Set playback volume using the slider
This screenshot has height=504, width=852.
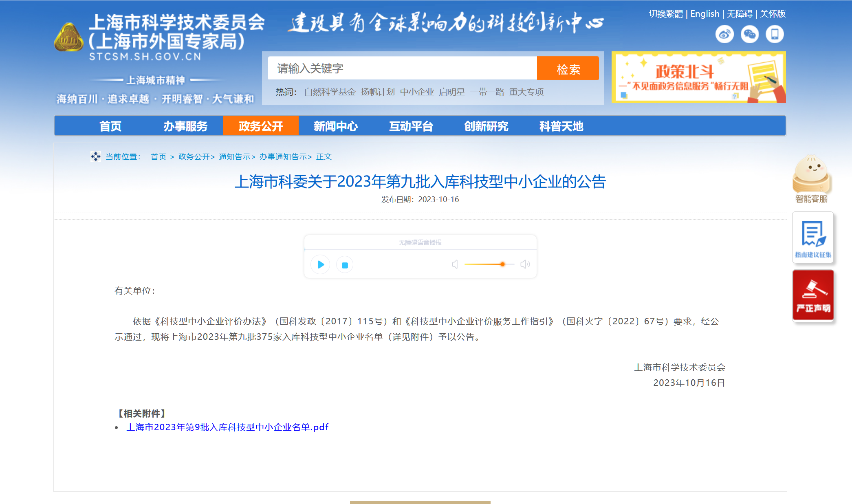[x=502, y=264]
